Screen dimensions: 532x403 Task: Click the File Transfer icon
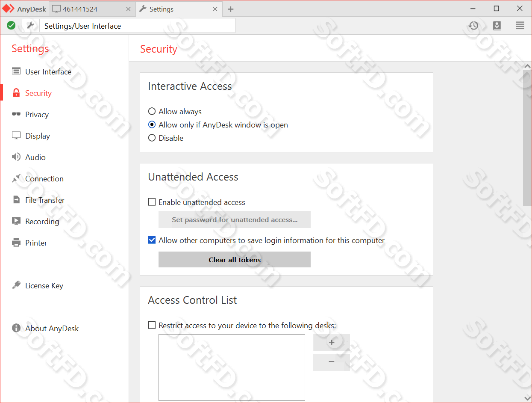coord(16,200)
